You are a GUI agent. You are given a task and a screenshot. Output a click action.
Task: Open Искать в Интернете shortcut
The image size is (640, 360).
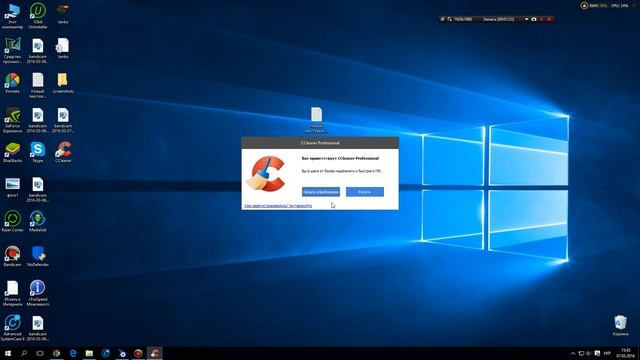[x=12, y=293]
